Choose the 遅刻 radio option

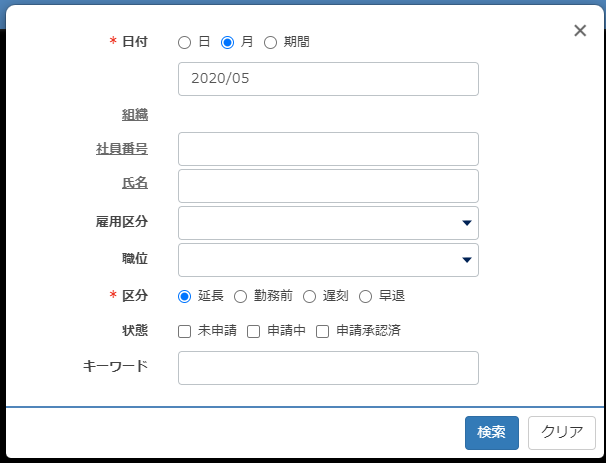(309, 296)
